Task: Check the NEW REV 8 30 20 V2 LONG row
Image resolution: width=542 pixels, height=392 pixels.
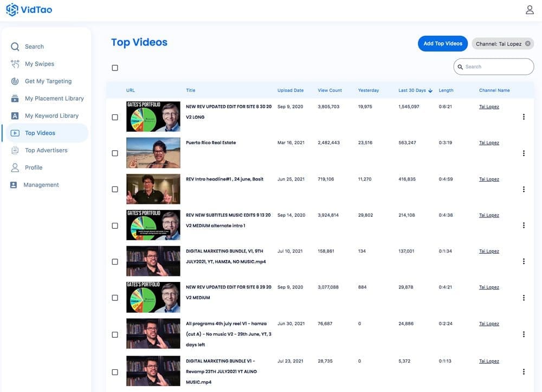Action: 115,117
